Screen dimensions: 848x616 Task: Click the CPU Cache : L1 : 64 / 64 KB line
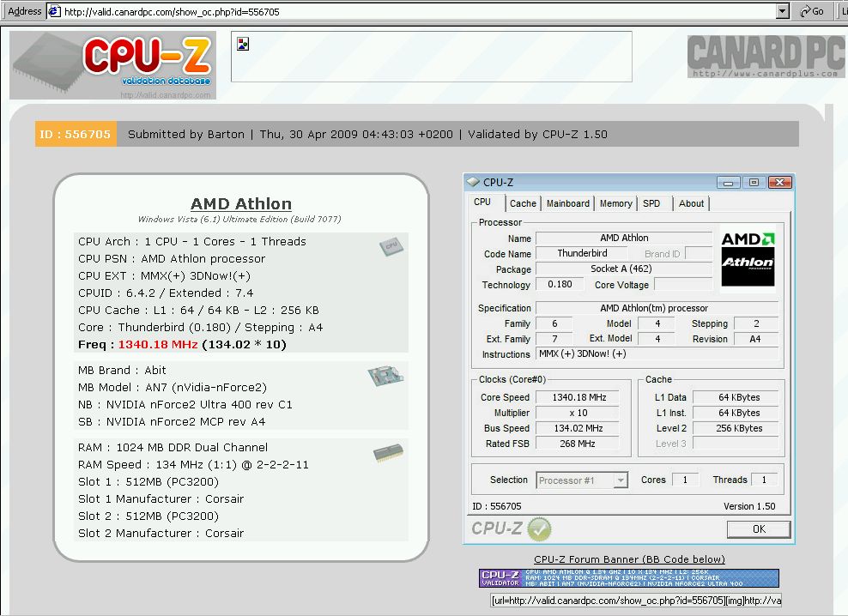click(x=198, y=311)
